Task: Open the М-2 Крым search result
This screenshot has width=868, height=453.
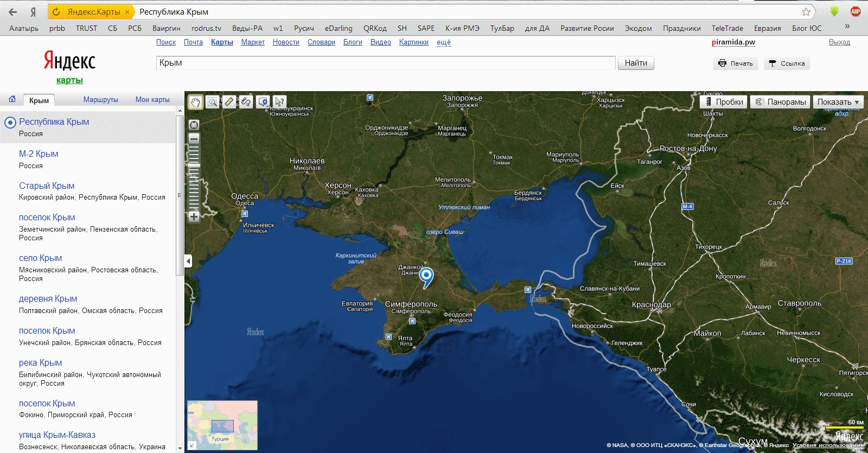Action: [39, 154]
